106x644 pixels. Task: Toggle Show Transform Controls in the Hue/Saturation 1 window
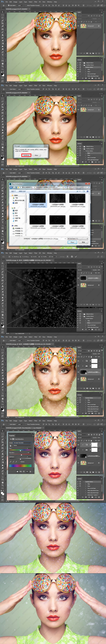(x=26, y=424)
